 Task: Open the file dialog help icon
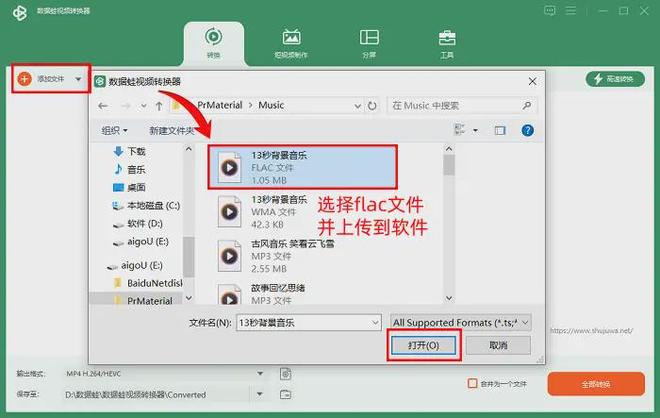pos(527,130)
